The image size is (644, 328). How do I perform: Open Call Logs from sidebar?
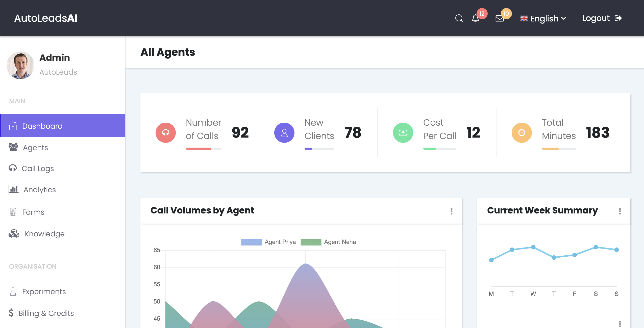pyautogui.click(x=38, y=169)
